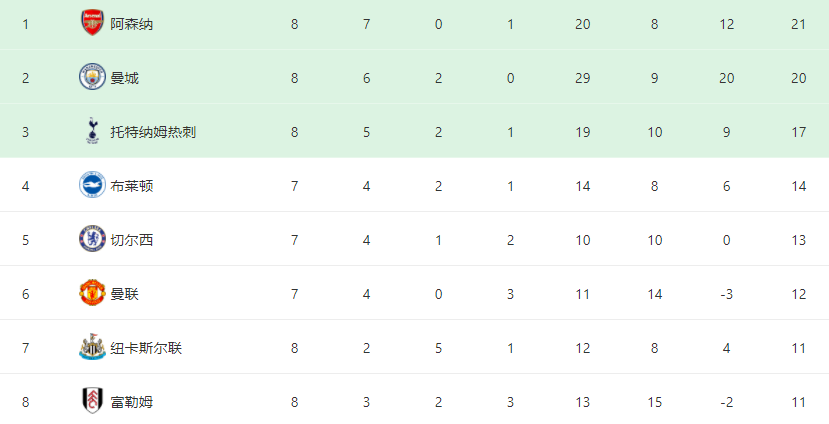
Task: Click the Manchester City club crest
Action: (x=92, y=77)
